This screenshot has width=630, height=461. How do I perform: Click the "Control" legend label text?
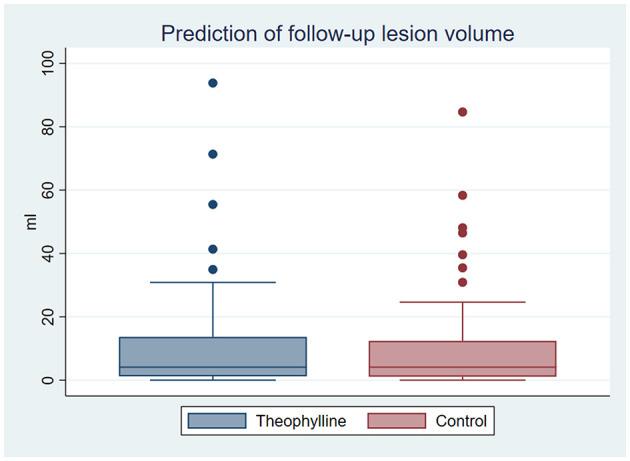[x=461, y=421]
